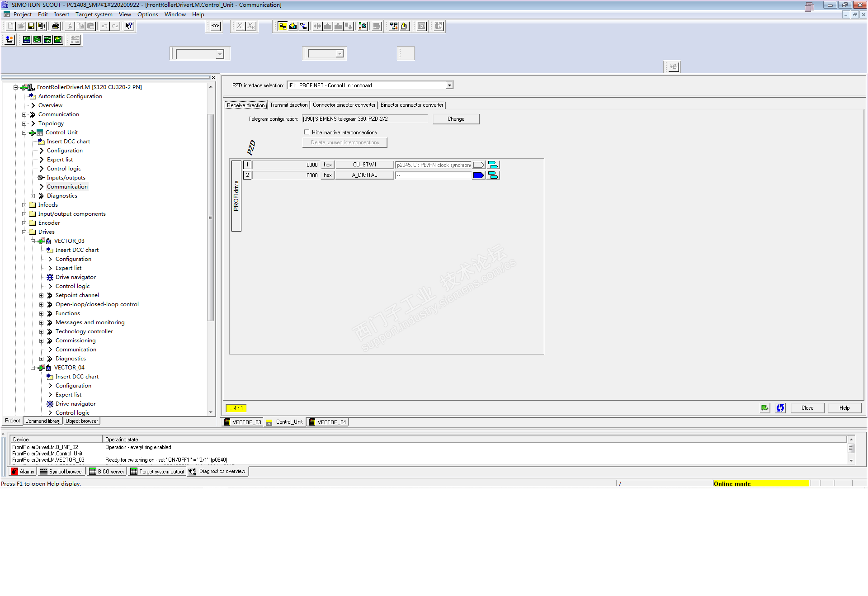Click Connect to selected target devices icon
This screenshot has width=868, height=596.
click(x=283, y=26)
